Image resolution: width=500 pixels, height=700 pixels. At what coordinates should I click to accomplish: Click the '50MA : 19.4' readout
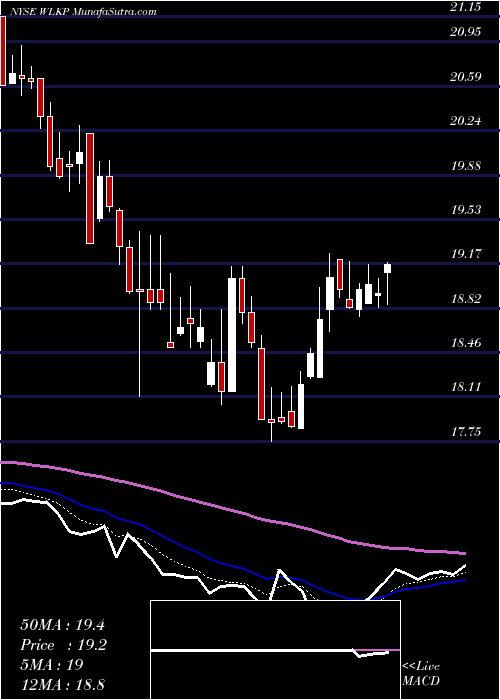click(x=62, y=625)
